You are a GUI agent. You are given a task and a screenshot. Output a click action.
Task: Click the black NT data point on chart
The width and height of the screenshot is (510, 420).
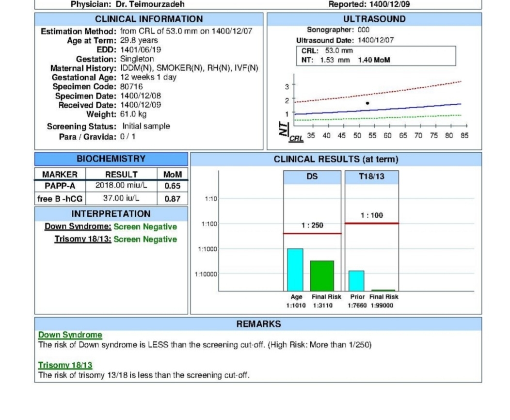pyautogui.click(x=367, y=103)
